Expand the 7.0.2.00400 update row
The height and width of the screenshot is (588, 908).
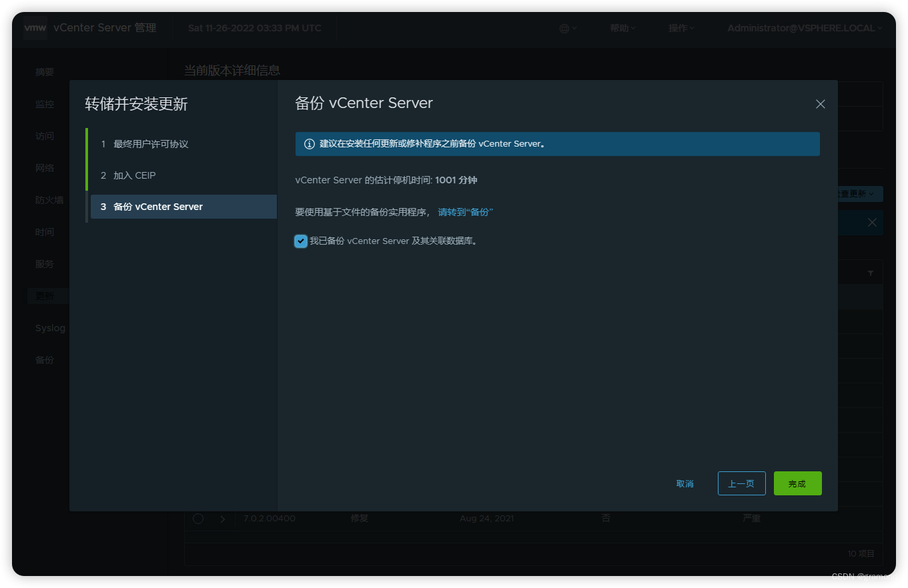(223, 519)
